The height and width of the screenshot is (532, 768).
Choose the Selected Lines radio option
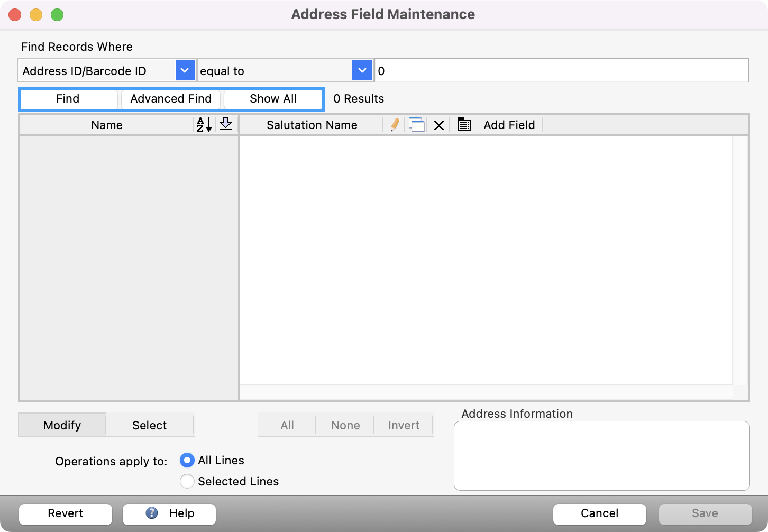click(x=187, y=481)
